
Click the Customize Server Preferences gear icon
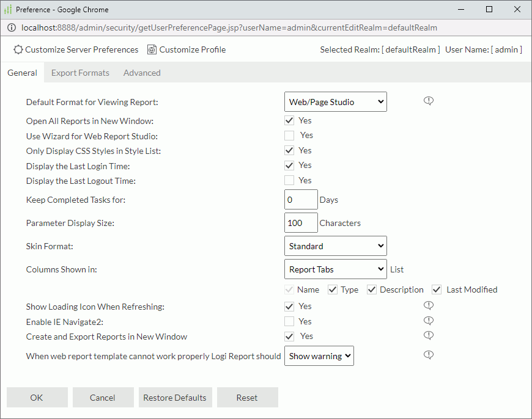[x=18, y=49]
